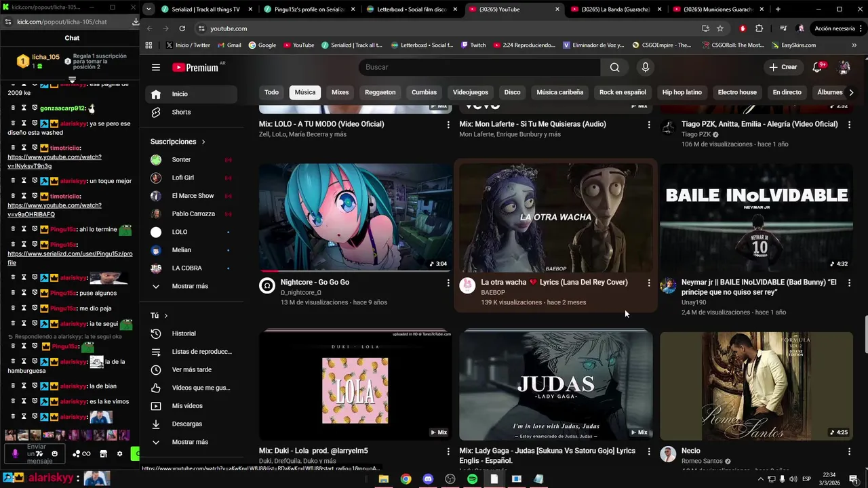
Task: Open YouTube notifications bell
Action: click(817, 67)
